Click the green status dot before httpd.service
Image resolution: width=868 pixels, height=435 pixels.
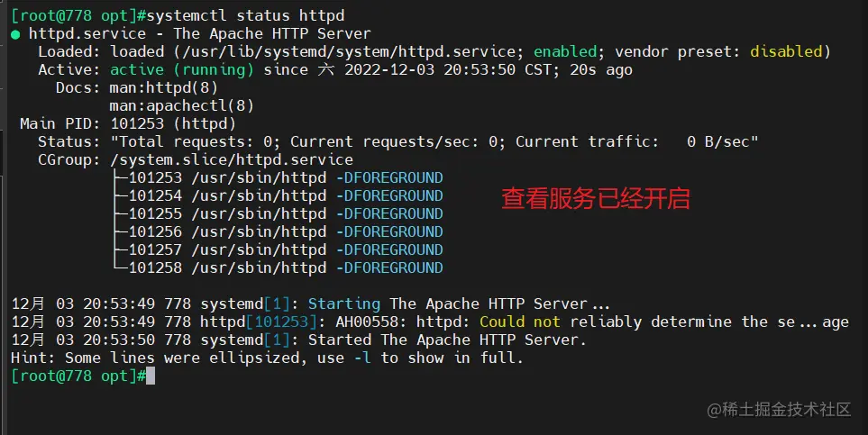15,34
